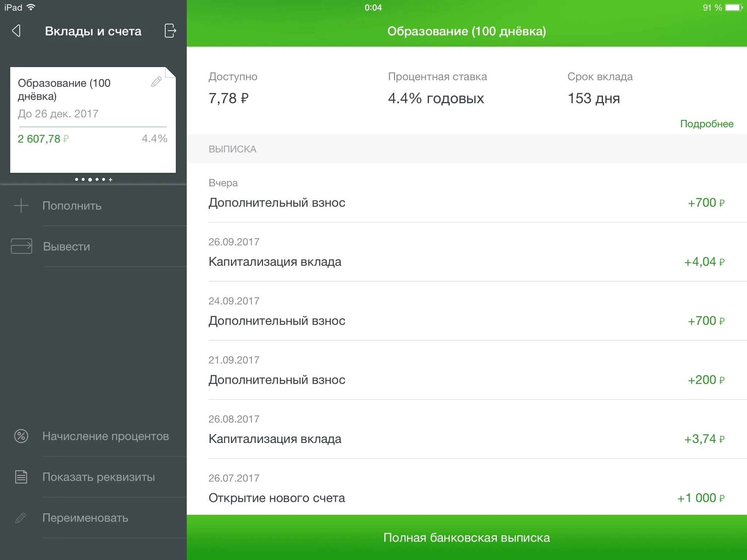The image size is (747, 560).
Task: Tap the logout door icon
Action: [170, 31]
